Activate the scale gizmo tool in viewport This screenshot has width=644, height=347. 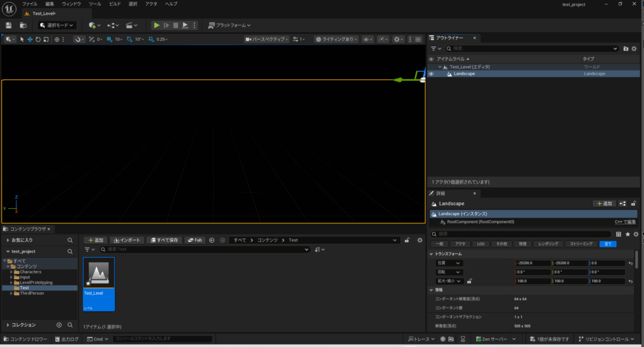(46, 40)
